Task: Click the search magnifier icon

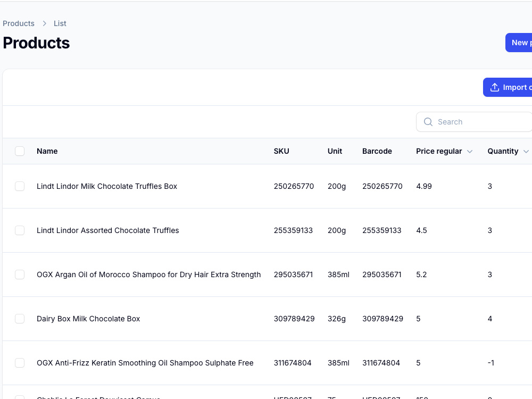Action: 428,122
